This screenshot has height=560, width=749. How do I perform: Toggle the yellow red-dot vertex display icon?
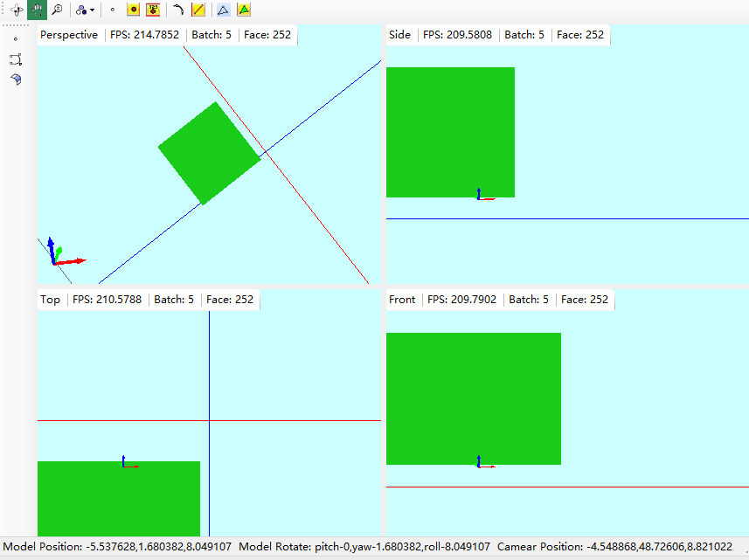(x=133, y=10)
